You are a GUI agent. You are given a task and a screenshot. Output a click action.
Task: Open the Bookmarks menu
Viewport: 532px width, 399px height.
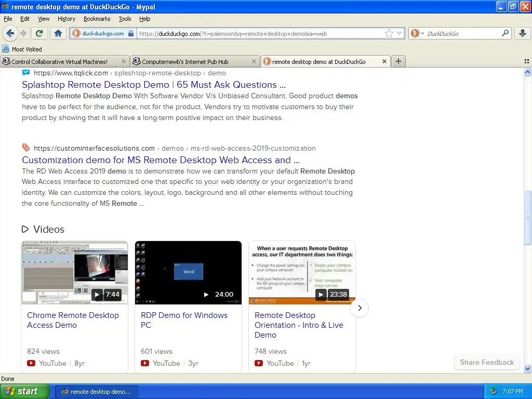[97, 19]
